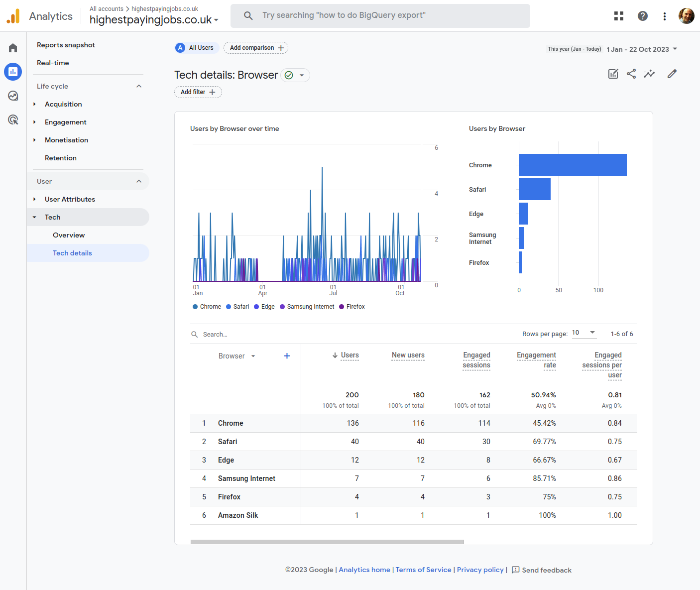
Task: Click the Send feedback icon
Action: (x=516, y=570)
